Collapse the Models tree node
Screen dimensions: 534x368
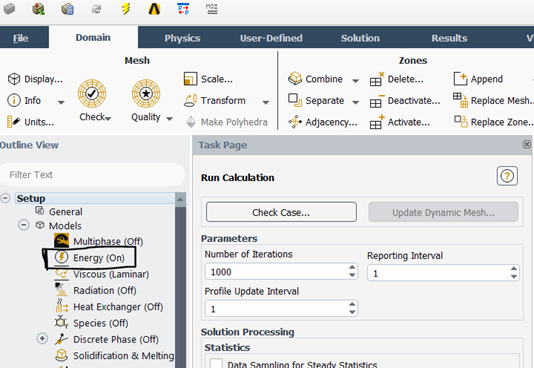[x=23, y=225]
